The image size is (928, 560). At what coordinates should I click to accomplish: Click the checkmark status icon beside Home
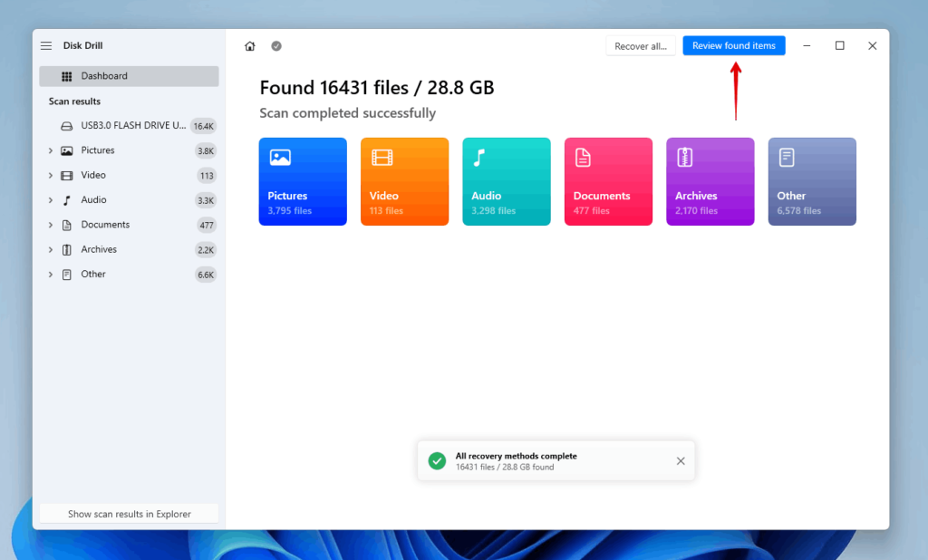coord(276,46)
